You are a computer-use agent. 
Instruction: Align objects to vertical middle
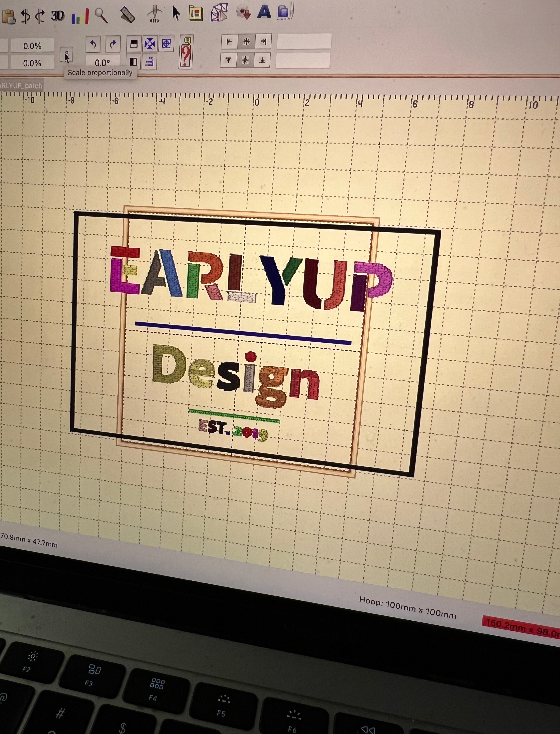(x=245, y=60)
